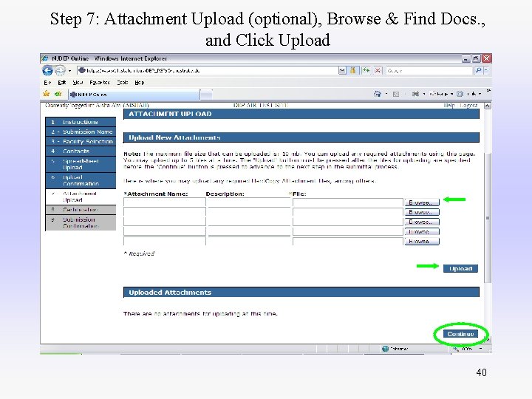Click the first row Browse button
This screenshot has width=532, height=399.
click(x=422, y=202)
